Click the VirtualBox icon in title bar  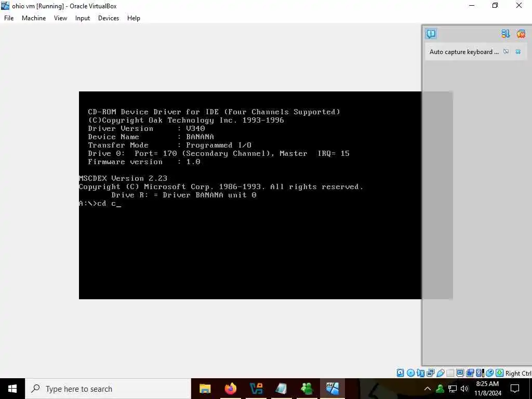pyautogui.click(x=5, y=6)
